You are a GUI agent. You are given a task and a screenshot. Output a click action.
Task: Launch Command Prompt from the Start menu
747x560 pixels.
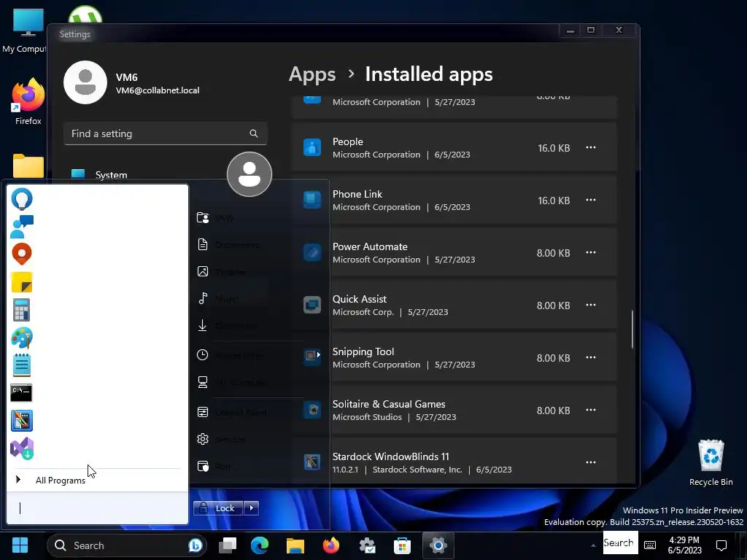(x=21, y=393)
